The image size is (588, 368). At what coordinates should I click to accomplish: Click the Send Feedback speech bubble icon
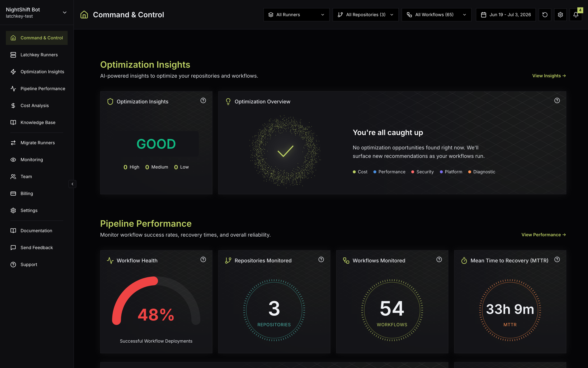tap(13, 247)
